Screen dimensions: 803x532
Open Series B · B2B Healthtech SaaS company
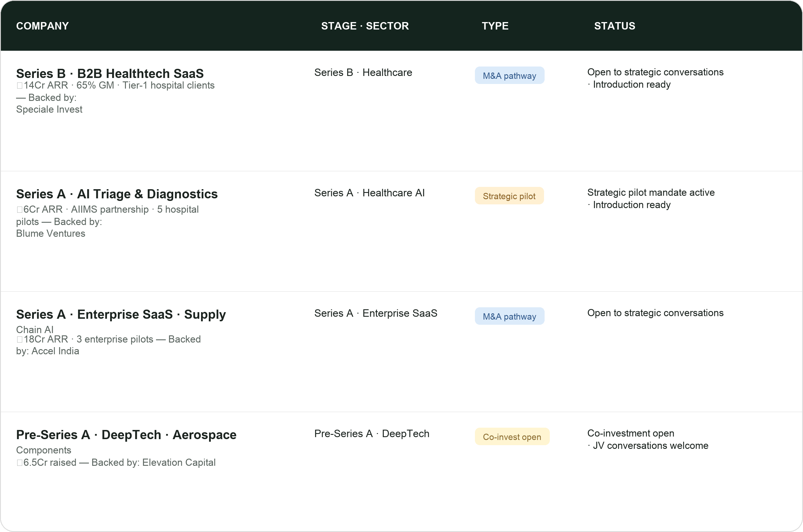point(110,73)
